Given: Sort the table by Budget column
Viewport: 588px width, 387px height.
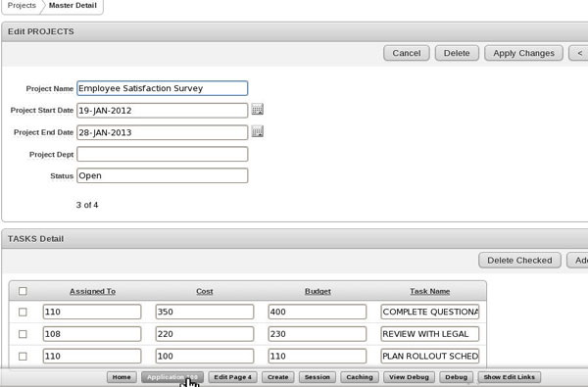Looking at the screenshot, I should [318, 291].
